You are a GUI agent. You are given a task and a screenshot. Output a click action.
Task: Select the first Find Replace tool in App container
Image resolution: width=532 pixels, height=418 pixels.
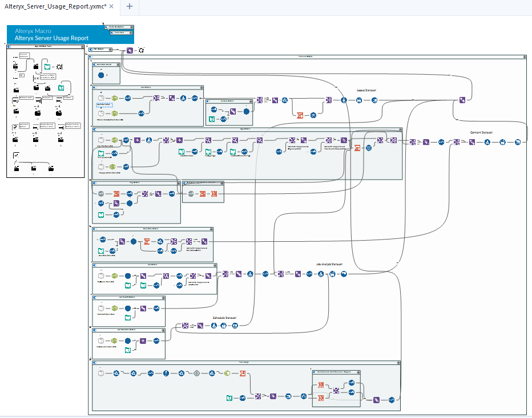tap(208, 140)
